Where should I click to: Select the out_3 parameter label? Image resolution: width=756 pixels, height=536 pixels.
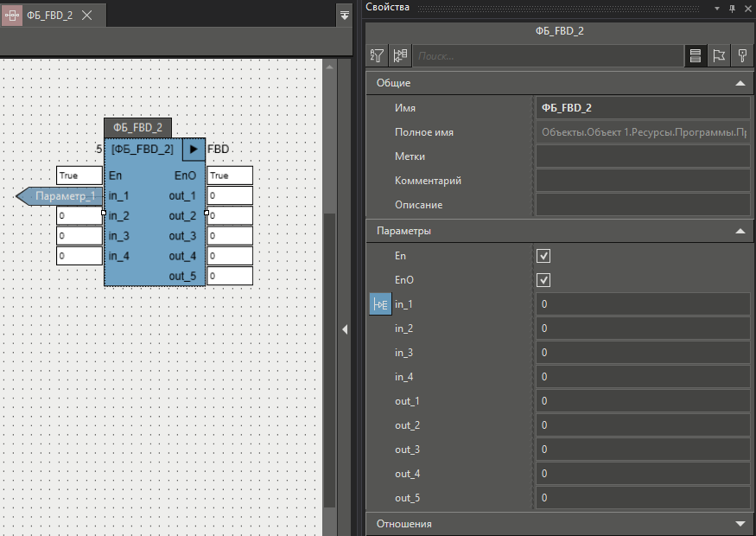[408, 450]
